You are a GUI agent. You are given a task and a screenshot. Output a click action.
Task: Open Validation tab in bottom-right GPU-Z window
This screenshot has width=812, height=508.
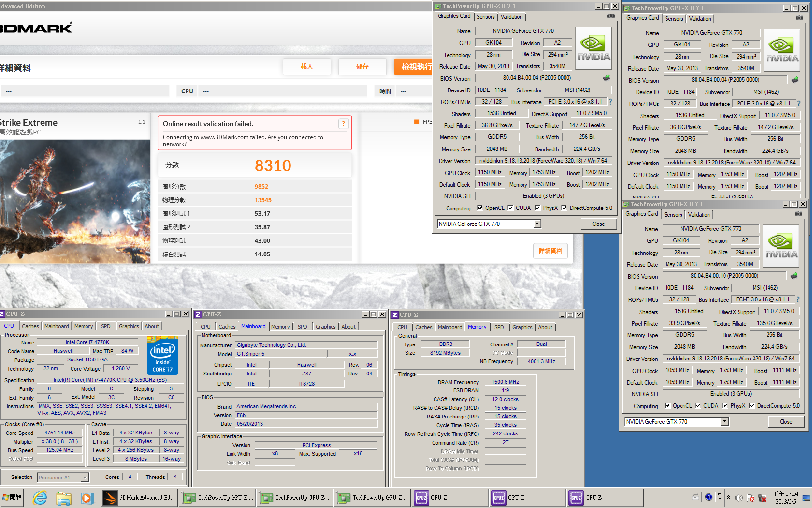coord(699,215)
